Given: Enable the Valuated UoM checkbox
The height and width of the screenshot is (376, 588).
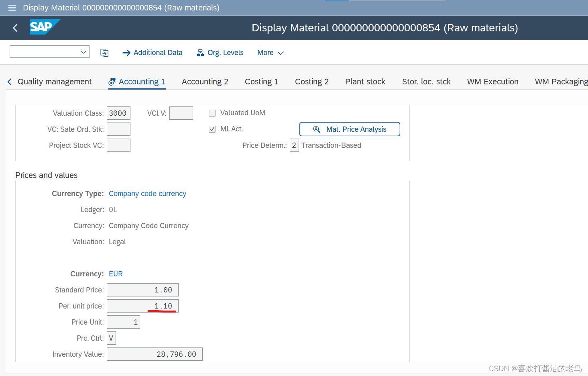Looking at the screenshot, I should pos(212,113).
